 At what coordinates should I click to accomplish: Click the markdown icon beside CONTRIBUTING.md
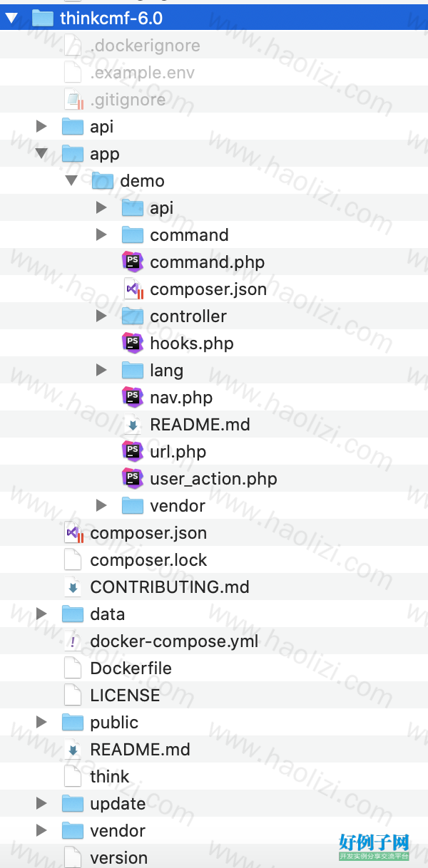tap(73, 587)
